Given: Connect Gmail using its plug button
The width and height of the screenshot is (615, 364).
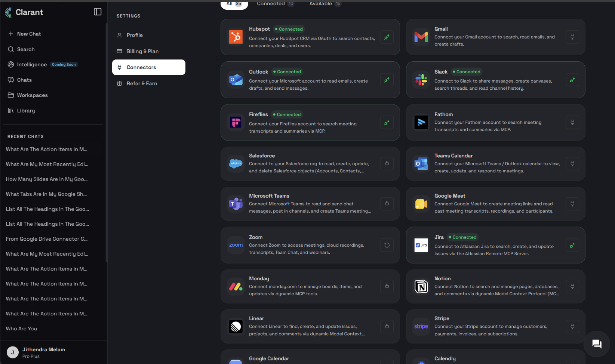Looking at the screenshot, I should (572, 37).
